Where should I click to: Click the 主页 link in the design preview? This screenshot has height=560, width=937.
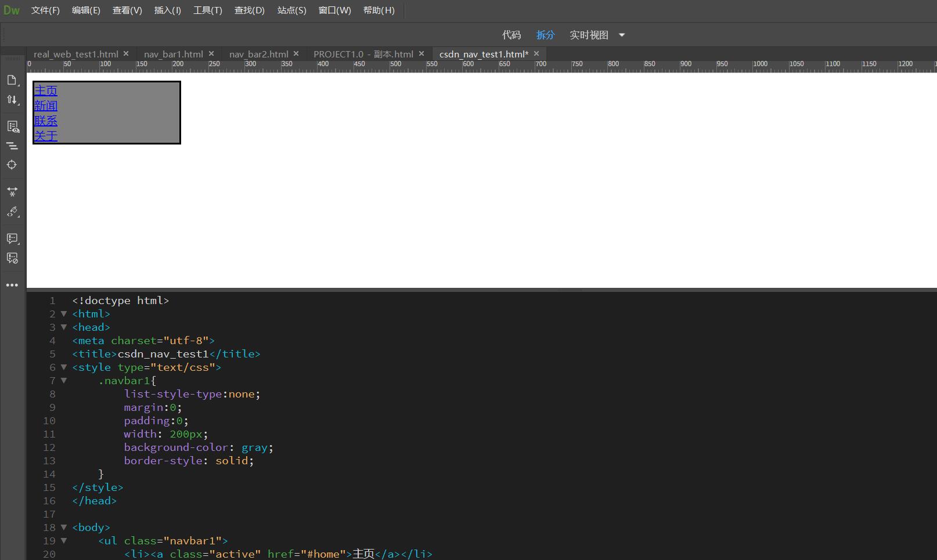(46, 91)
